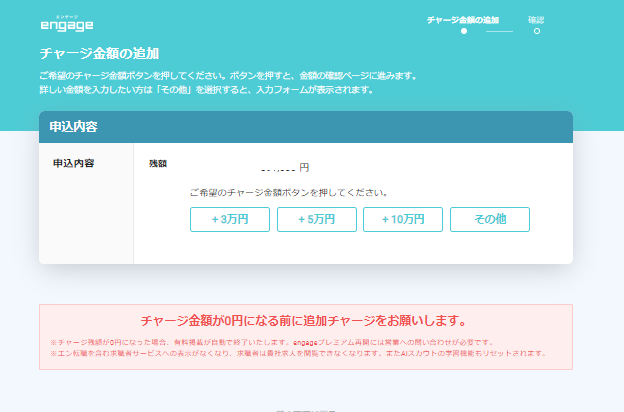Image resolution: width=624 pixels, height=412 pixels.
Task: Click the header line mentioning 「その他」を選択
Action: pos(207,90)
